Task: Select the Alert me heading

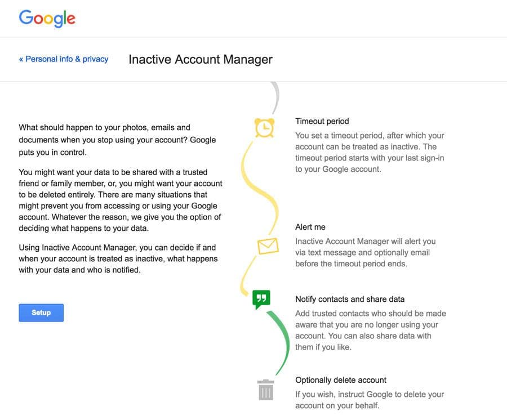Action: pos(310,227)
